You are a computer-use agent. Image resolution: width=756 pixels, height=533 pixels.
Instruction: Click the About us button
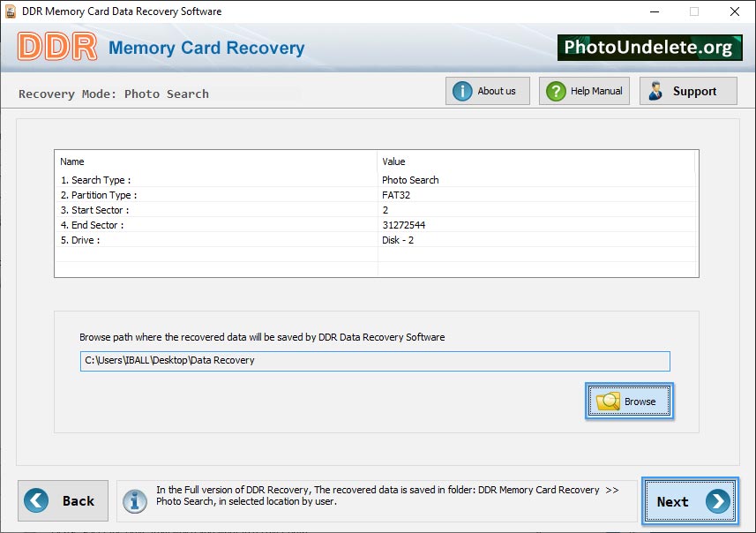(x=488, y=91)
